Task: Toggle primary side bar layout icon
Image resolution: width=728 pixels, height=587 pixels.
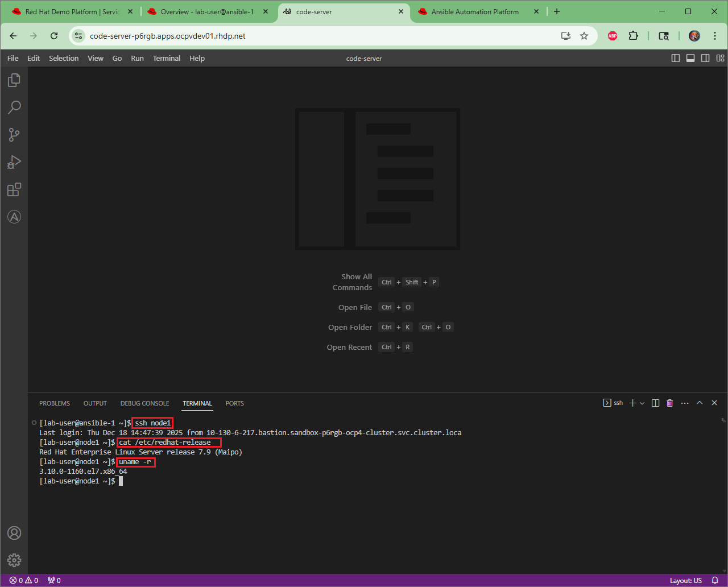Action: pos(676,58)
